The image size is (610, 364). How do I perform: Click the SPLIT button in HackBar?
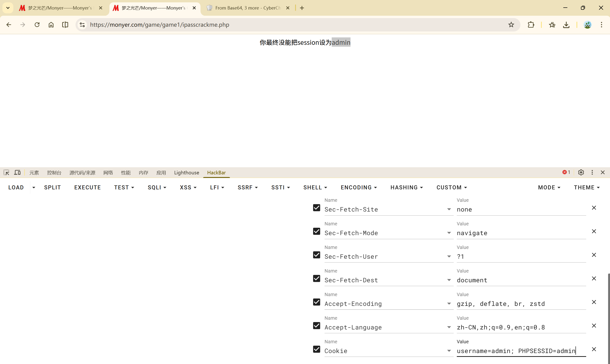(52, 187)
